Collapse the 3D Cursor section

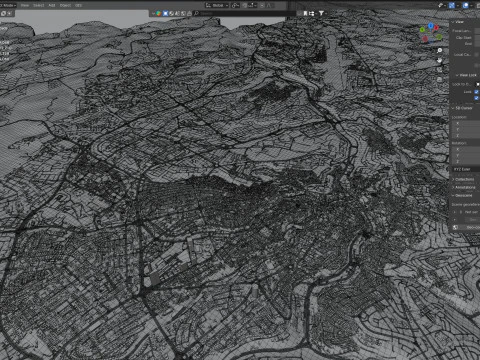462,108
